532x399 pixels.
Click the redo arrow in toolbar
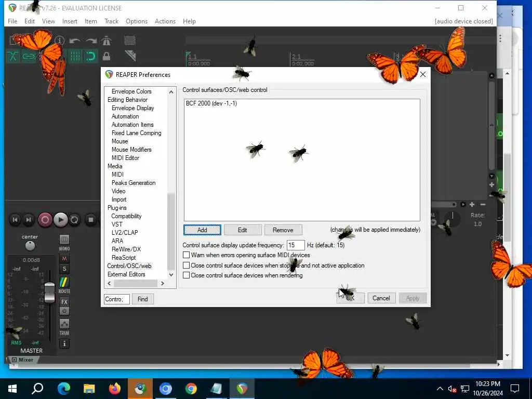tap(91, 41)
